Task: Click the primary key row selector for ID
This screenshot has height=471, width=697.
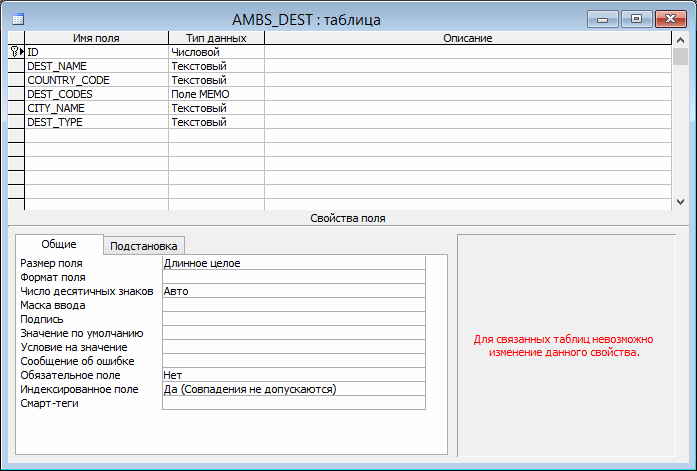Action: pos(16,52)
